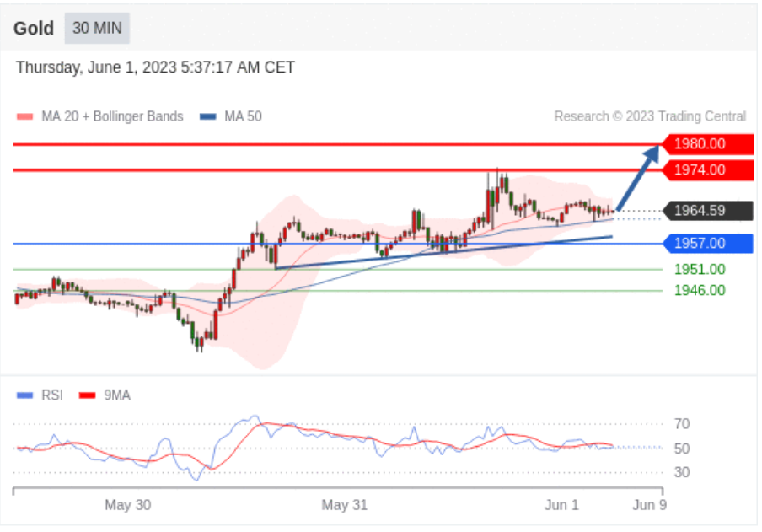Click the pink MA 20 color swatch
The width and height of the screenshot is (762, 532).
pos(24,116)
